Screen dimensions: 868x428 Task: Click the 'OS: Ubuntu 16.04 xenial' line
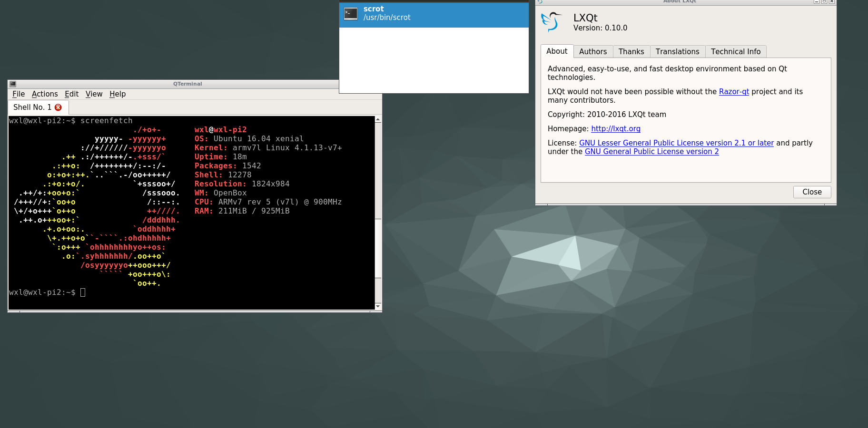[249, 139]
